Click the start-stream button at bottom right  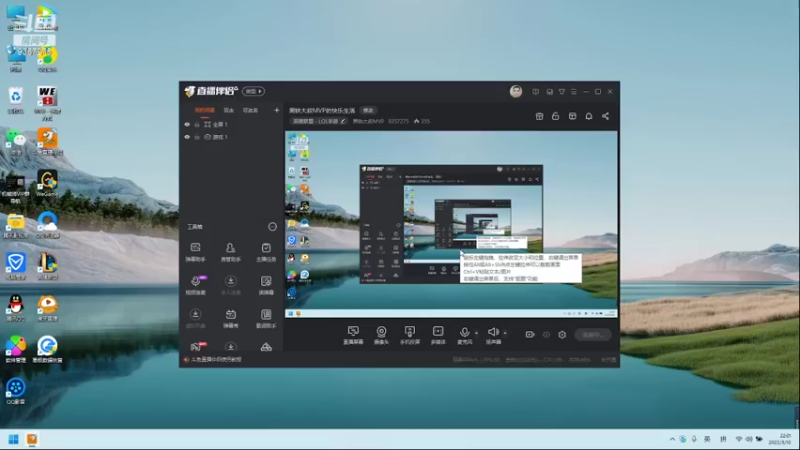point(593,335)
